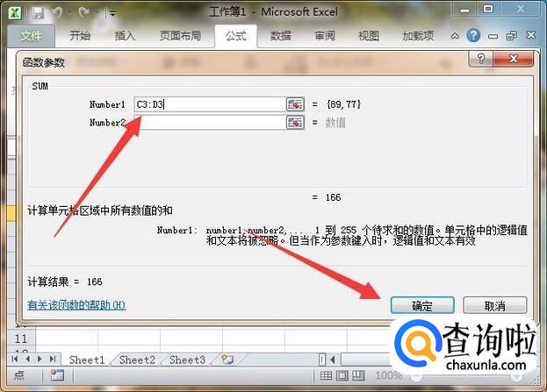The image size is (547, 392).
Task: Click the Number1 range selector icon
Action: click(295, 104)
